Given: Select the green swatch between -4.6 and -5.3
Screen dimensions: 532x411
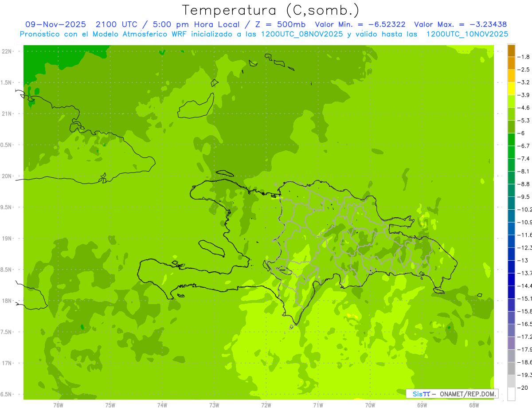Looking at the screenshot, I should pos(511,114).
